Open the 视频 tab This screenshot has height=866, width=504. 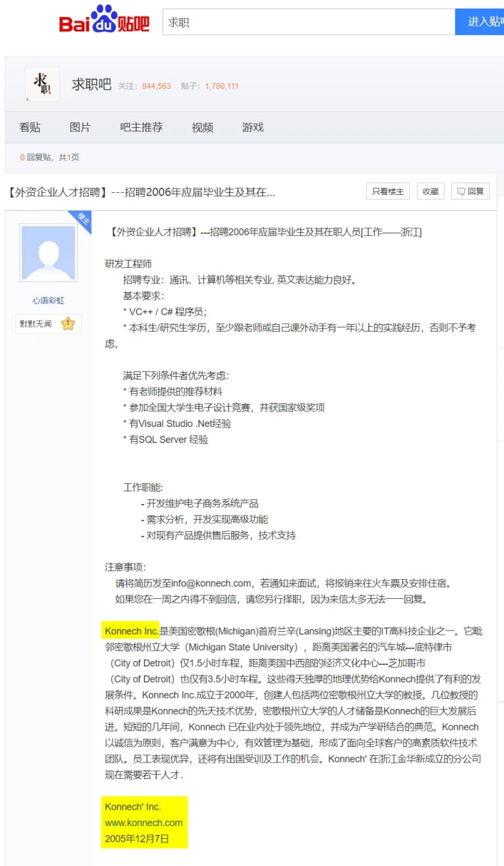coord(202,127)
